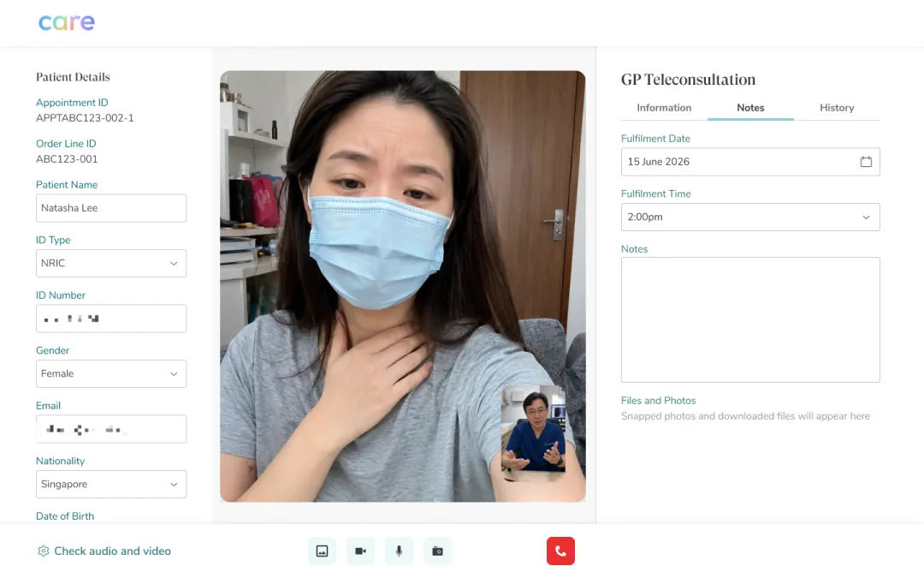The width and height of the screenshot is (924, 578).
Task: Click the Patient Name field
Action: click(x=110, y=208)
